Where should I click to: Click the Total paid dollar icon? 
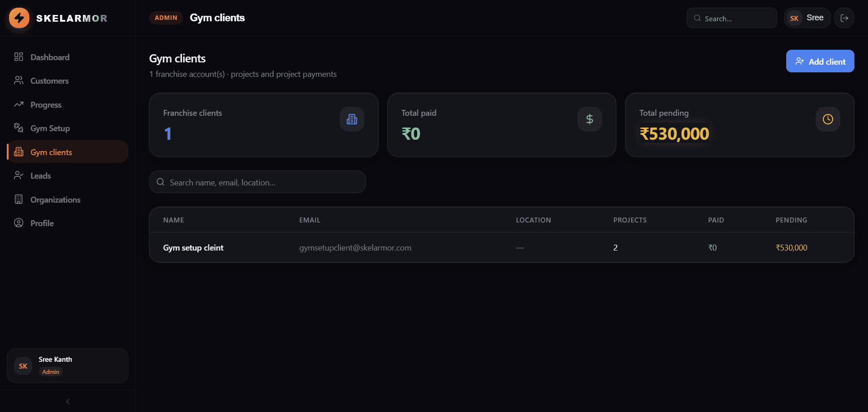pos(590,119)
